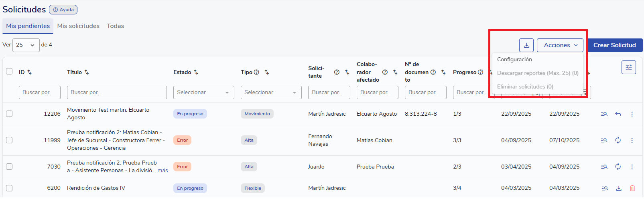Click the Ayuda help button

63,10
